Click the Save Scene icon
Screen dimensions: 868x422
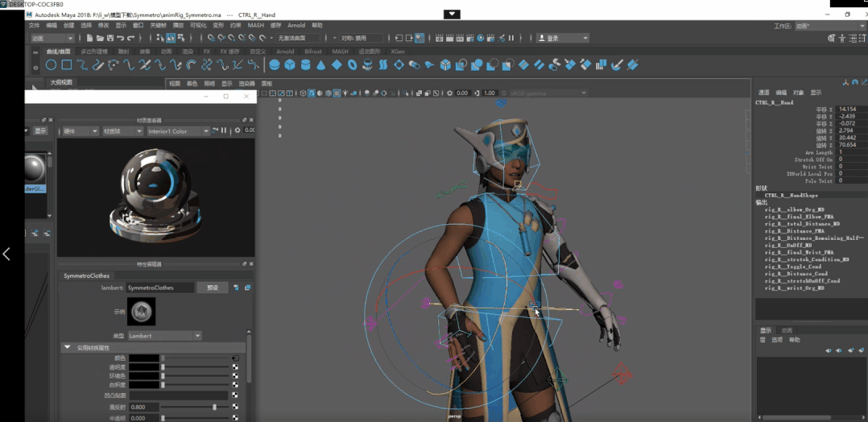coord(110,38)
